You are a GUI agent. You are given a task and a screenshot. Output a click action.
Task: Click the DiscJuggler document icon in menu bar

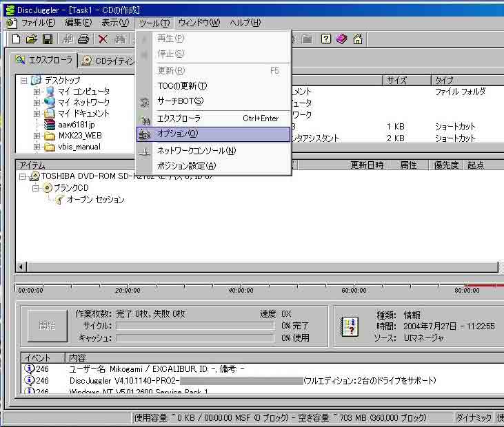pos(12,23)
